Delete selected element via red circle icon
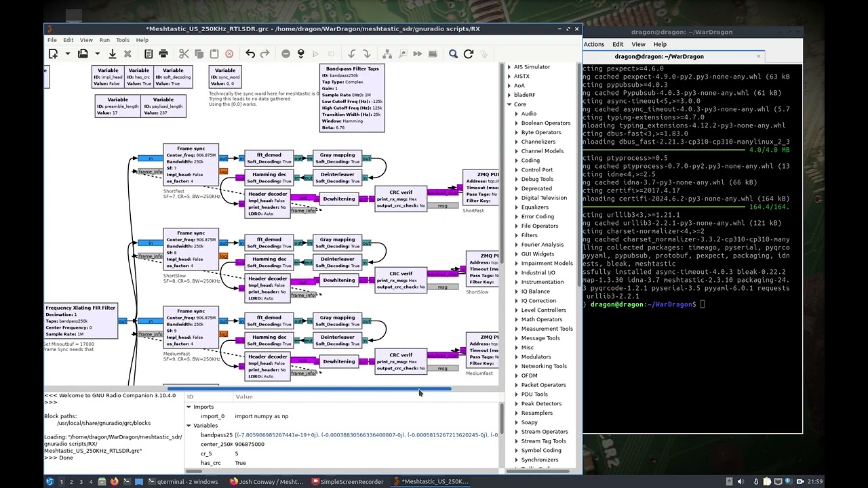The image size is (868, 488). (x=229, y=54)
